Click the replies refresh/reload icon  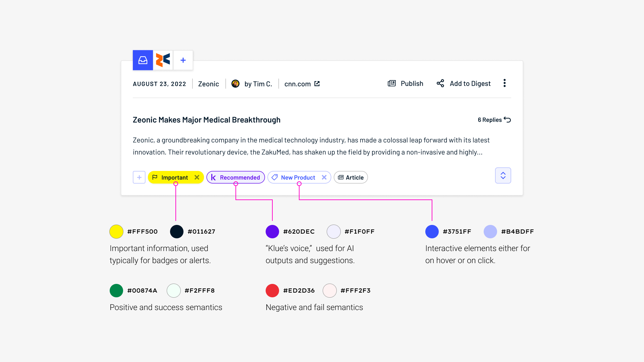pyautogui.click(x=508, y=120)
